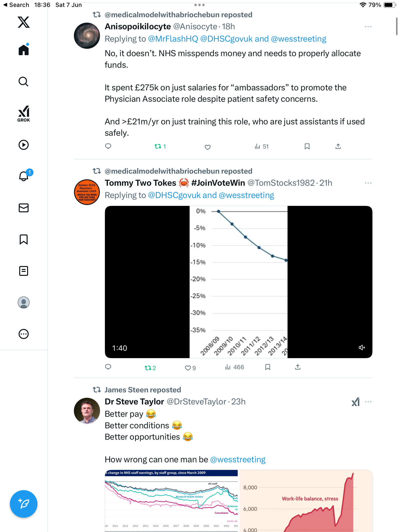399x532 pixels.
Task: Open direct messages envelope icon
Action: tap(24, 208)
